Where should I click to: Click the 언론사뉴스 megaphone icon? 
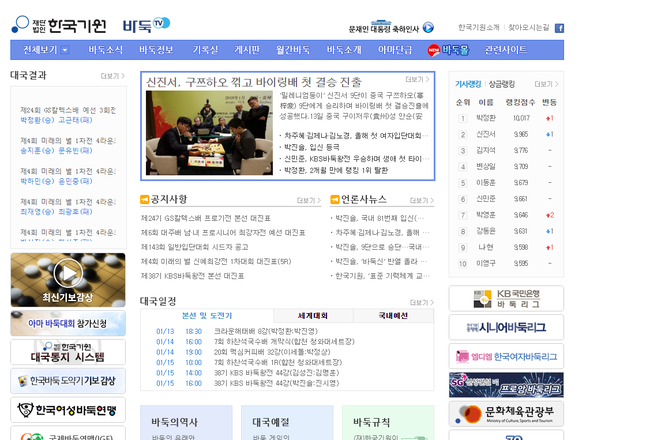tap(335, 199)
